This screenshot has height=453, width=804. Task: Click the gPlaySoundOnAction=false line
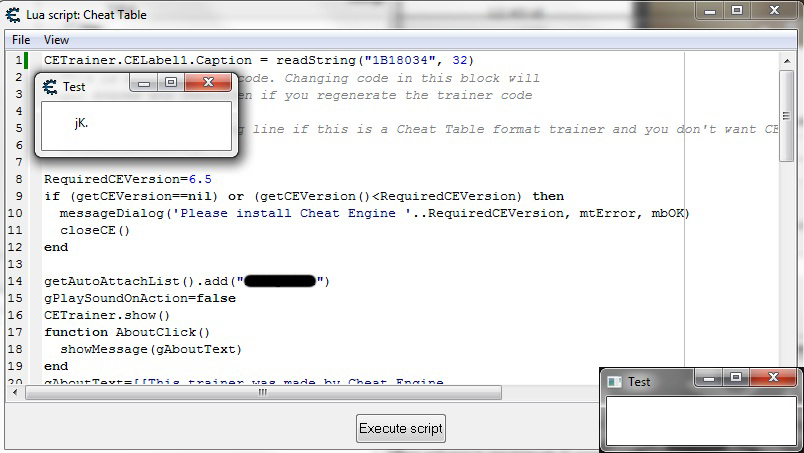coord(140,298)
